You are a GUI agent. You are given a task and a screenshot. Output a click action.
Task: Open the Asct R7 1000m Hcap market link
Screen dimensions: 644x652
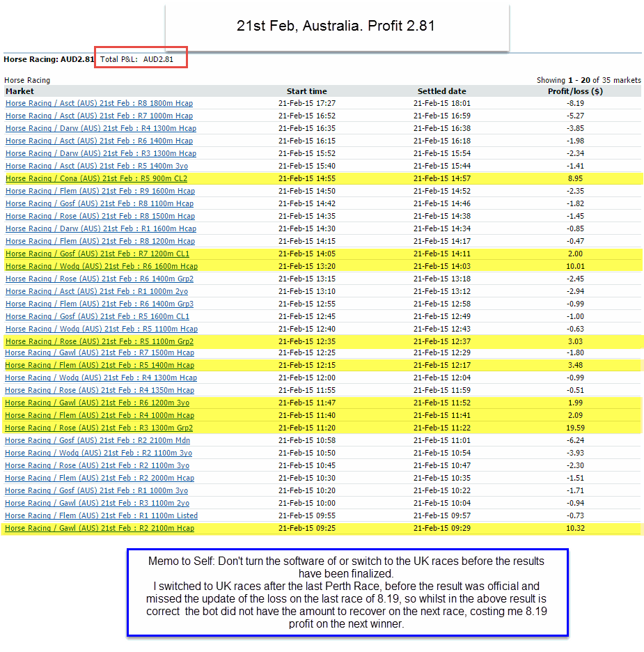pyautogui.click(x=99, y=116)
